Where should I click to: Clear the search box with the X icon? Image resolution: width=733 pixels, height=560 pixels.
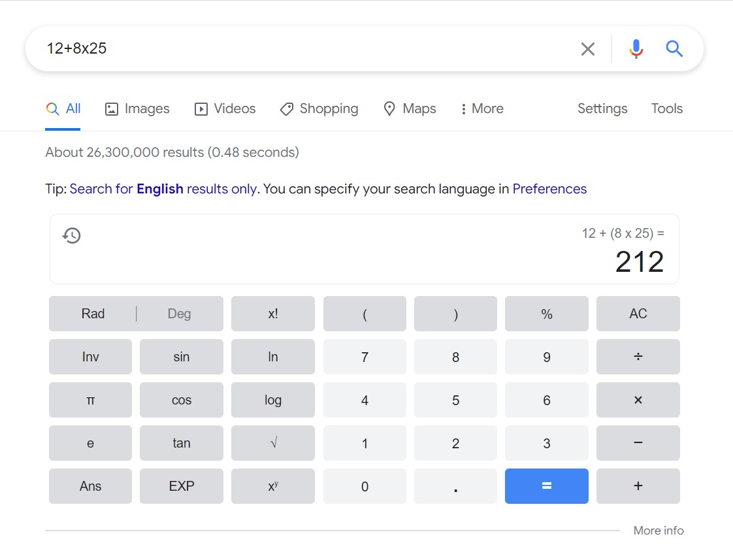pos(587,49)
